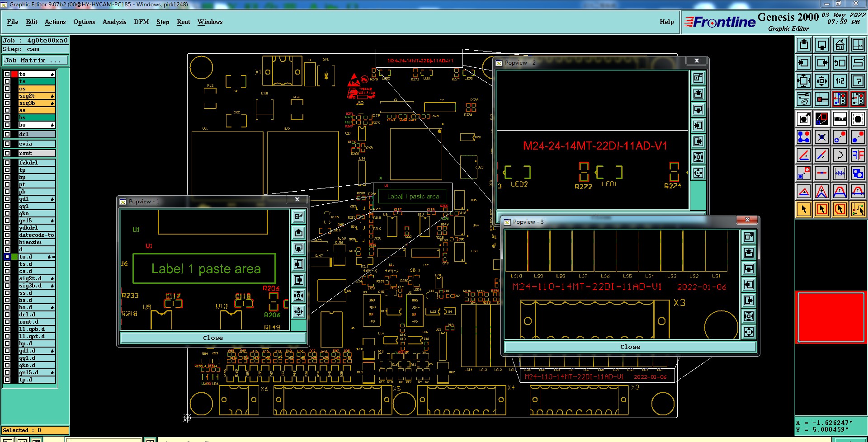This screenshot has width=868, height=442.
Task: Click the Job Matrix ... button
Action: (x=35, y=60)
